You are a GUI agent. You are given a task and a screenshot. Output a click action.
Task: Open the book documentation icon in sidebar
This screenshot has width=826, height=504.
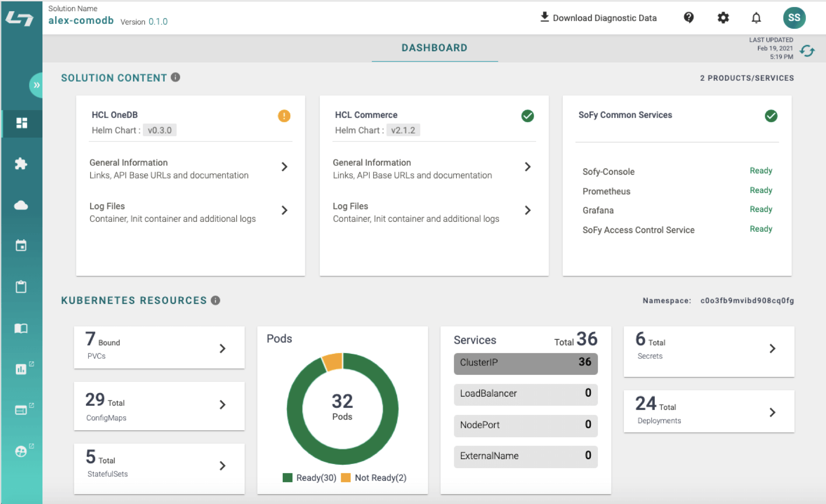pyautogui.click(x=21, y=328)
